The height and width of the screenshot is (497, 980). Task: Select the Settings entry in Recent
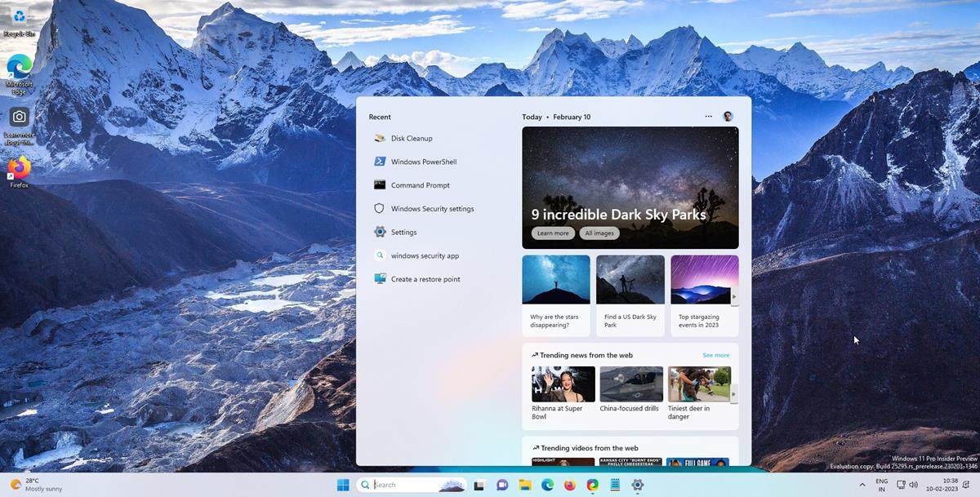coord(403,232)
